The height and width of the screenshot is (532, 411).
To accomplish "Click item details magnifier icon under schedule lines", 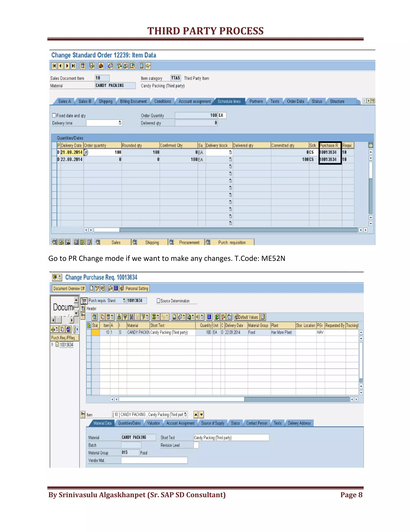I will click(55, 242).
